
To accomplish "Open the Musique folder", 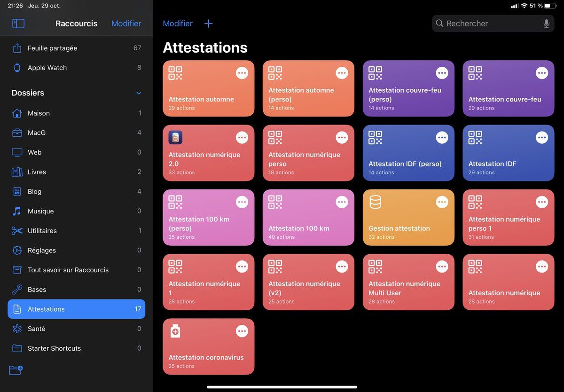I will click(77, 211).
